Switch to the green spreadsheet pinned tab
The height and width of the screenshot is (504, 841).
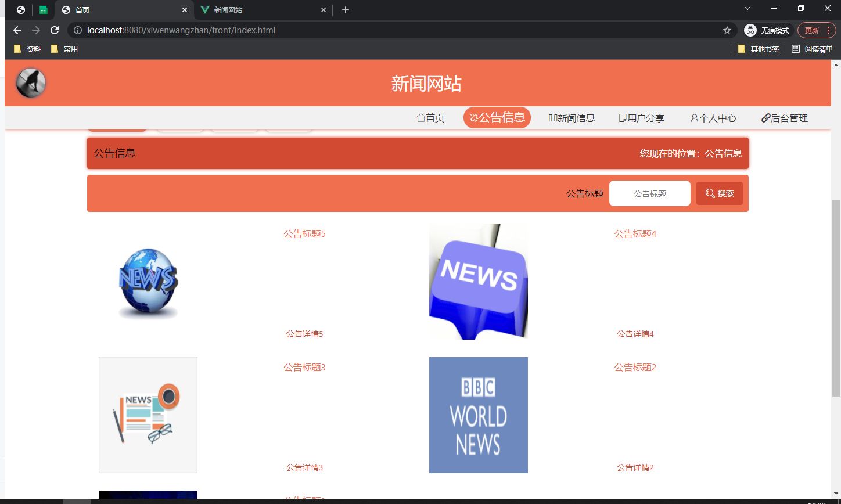click(43, 10)
